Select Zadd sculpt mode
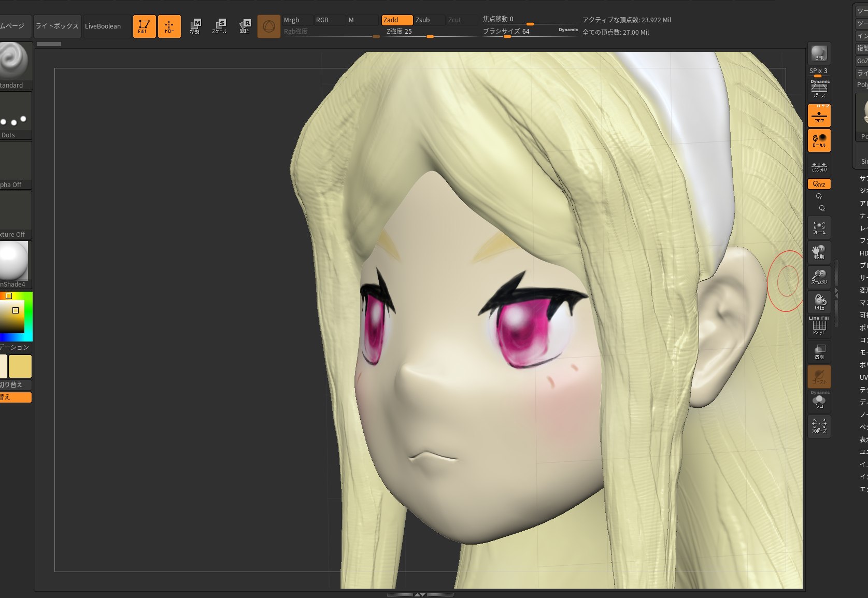The height and width of the screenshot is (598, 868). pyautogui.click(x=397, y=20)
